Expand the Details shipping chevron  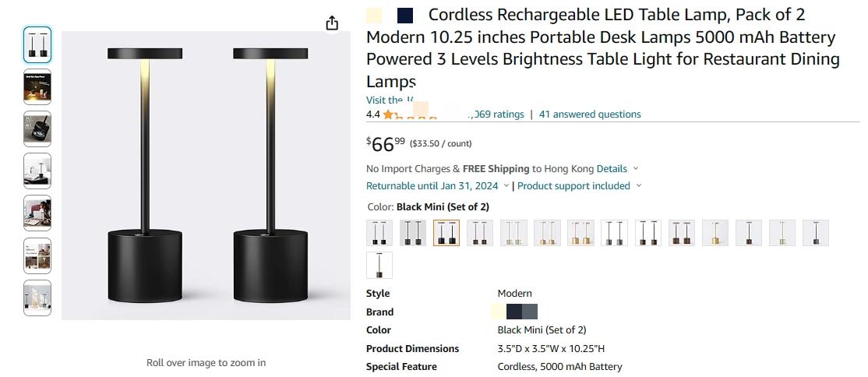pos(636,168)
